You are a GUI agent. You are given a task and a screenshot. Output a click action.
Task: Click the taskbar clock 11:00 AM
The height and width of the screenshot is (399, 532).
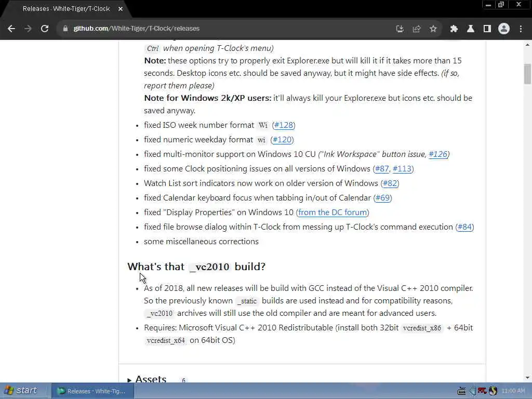(x=513, y=391)
